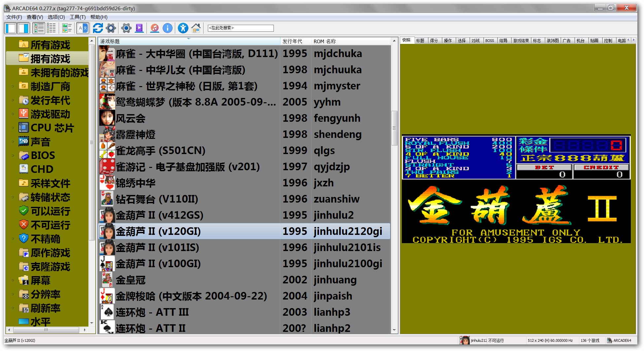The image size is (644, 351).
Task: Select the 克隆游戏 folder
Action: (x=50, y=267)
